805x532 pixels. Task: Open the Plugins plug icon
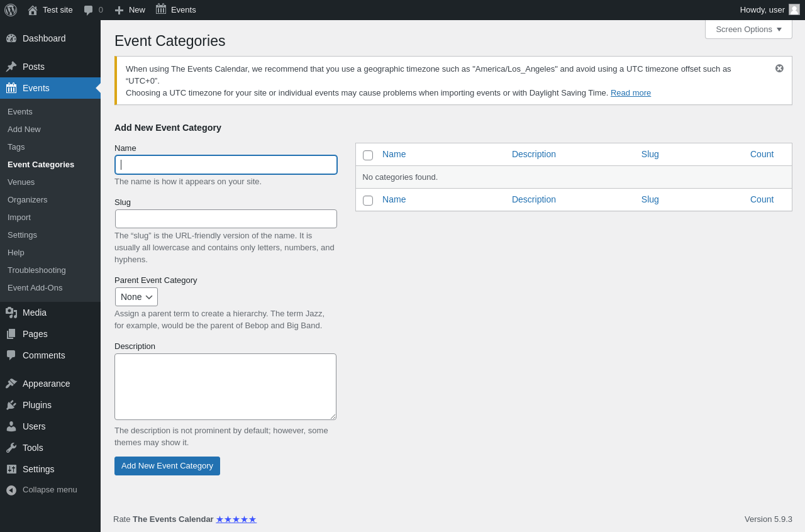point(11,405)
